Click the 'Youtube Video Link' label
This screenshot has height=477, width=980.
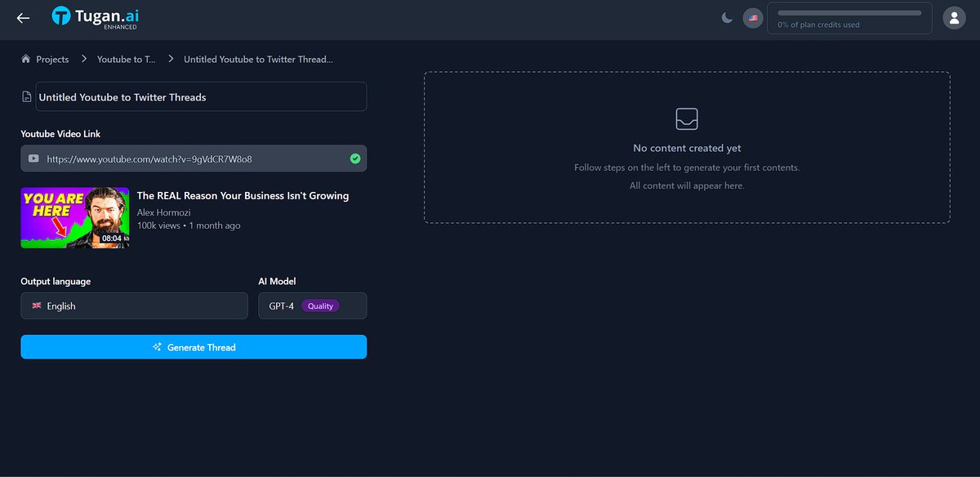(60, 134)
